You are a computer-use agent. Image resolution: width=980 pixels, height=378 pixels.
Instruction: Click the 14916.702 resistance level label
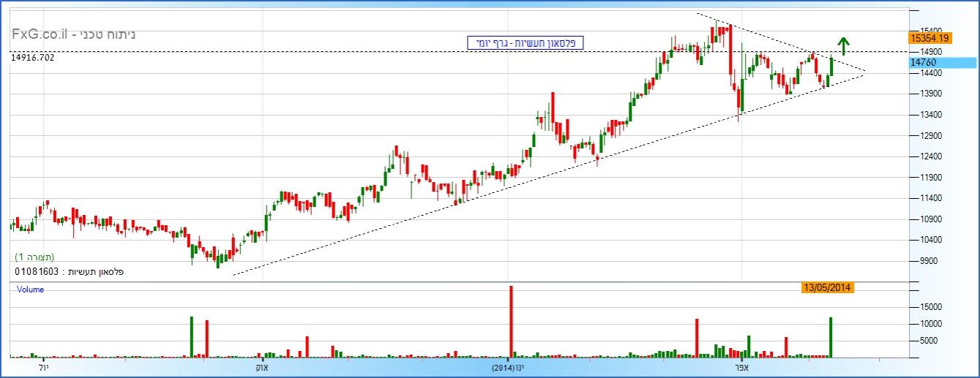point(33,57)
